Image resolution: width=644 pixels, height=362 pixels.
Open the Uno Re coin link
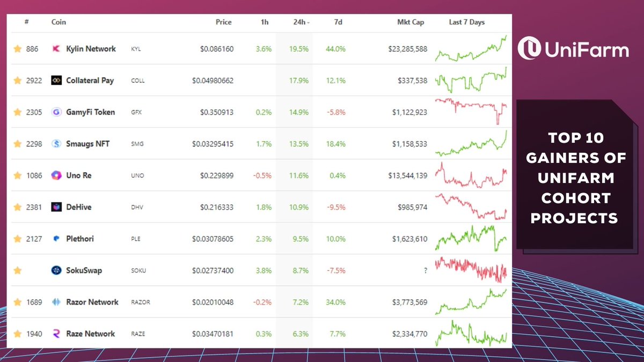point(79,175)
